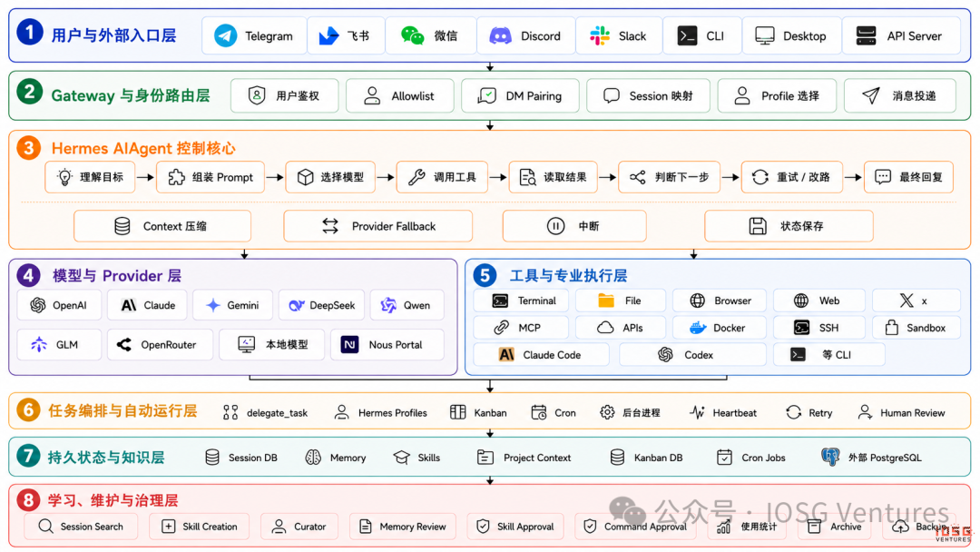Choose the 本地模型 provider box
The height and width of the screenshot is (552, 980).
[272, 344]
